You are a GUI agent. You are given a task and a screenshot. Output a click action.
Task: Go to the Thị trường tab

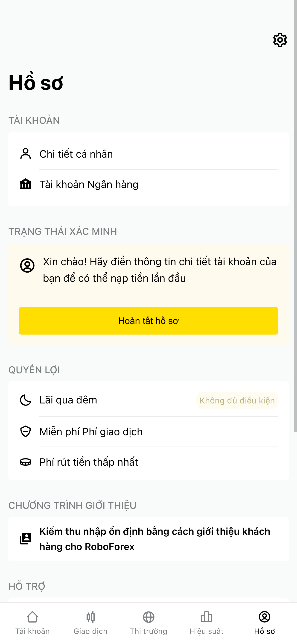pyautogui.click(x=148, y=623)
